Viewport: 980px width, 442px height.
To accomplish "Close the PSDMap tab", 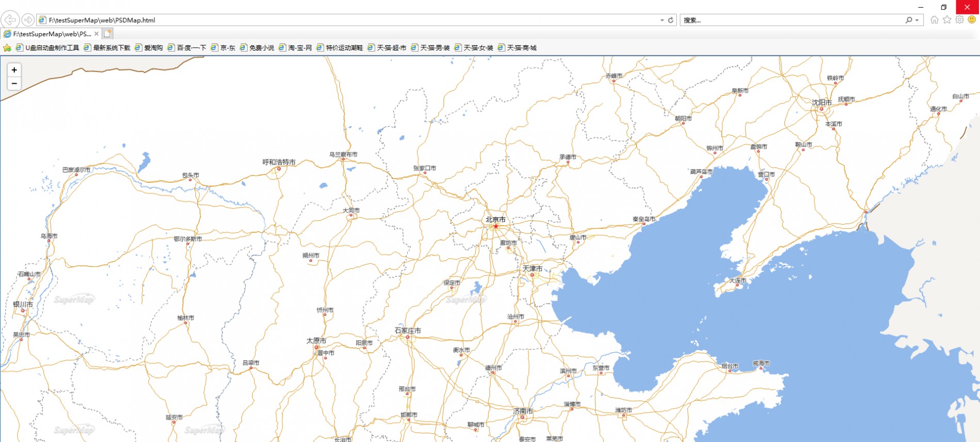I will click(96, 34).
